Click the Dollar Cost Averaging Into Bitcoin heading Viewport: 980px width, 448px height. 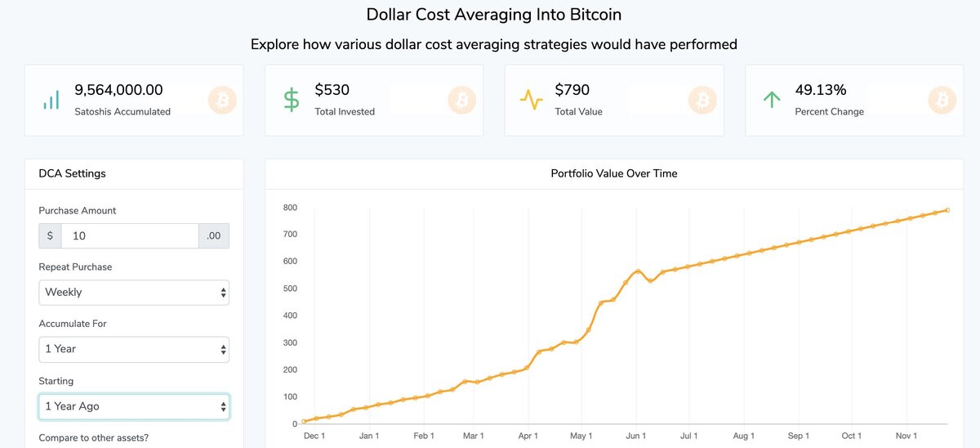(493, 15)
